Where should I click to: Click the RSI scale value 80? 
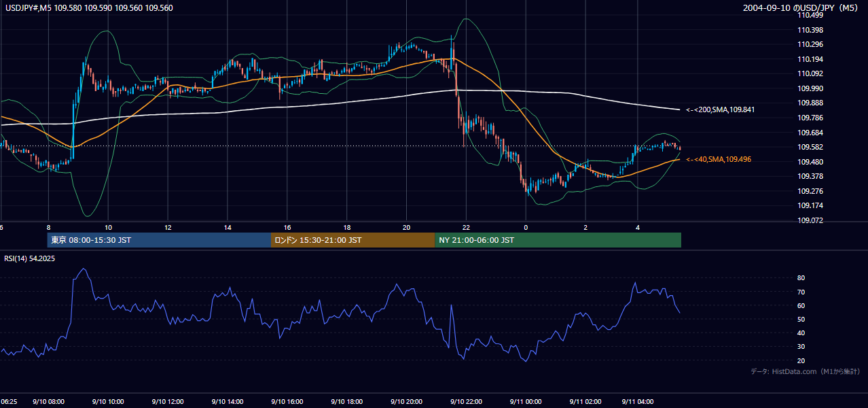[x=801, y=278]
